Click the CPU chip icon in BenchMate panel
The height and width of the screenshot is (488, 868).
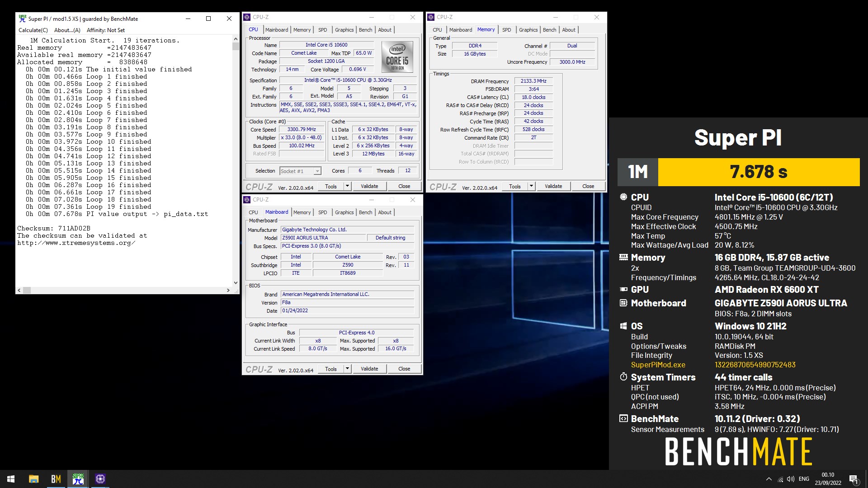pyautogui.click(x=623, y=197)
